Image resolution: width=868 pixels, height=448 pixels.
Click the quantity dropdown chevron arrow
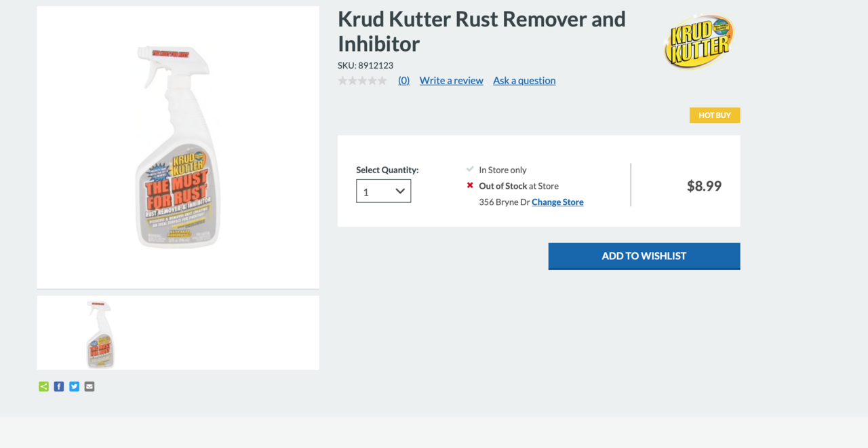click(x=400, y=191)
